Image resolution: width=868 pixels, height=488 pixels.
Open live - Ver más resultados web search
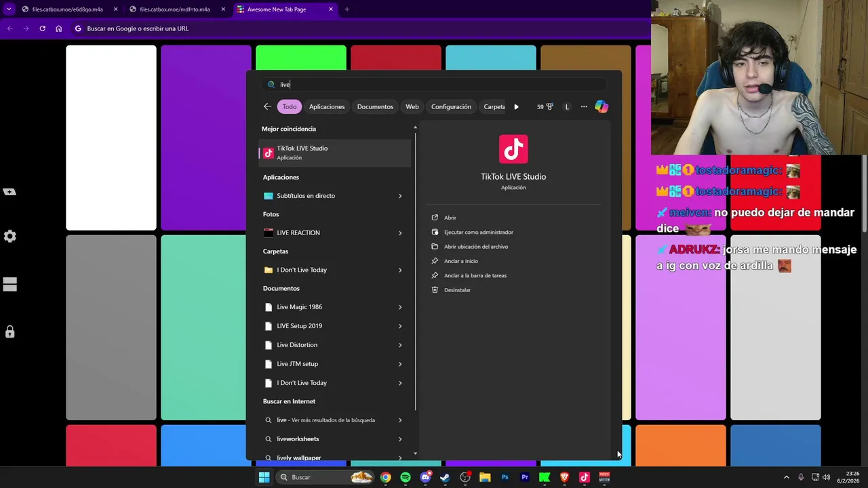point(335,420)
